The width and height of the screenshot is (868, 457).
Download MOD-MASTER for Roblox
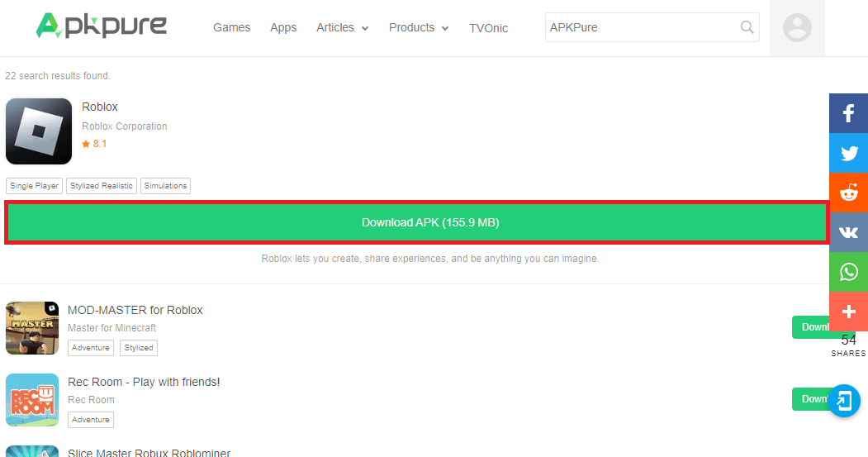[x=810, y=327]
